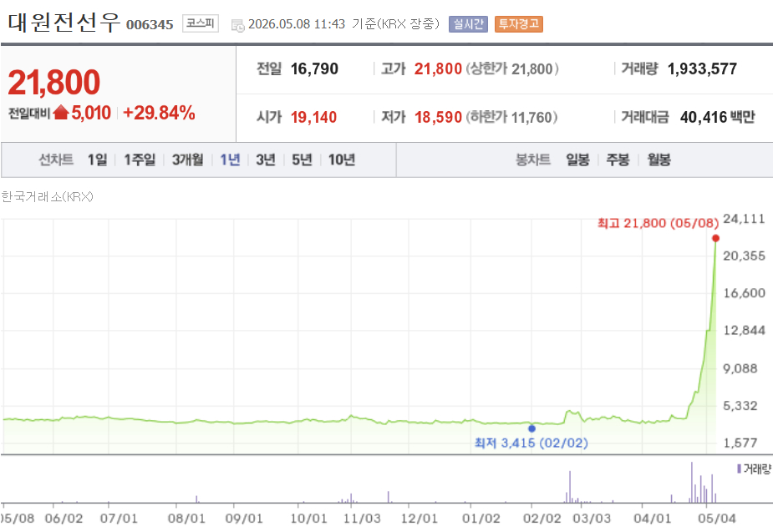This screenshot has width=773, height=532.
Task: Click the red up-arrow price change icon
Action: (61, 113)
